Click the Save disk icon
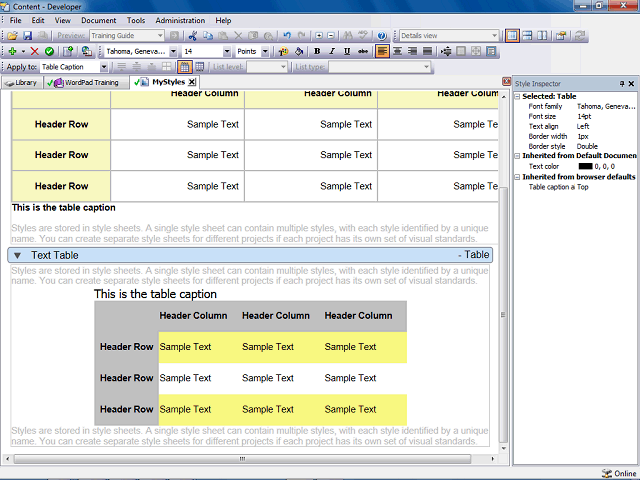 pyautogui.click(x=27, y=36)
